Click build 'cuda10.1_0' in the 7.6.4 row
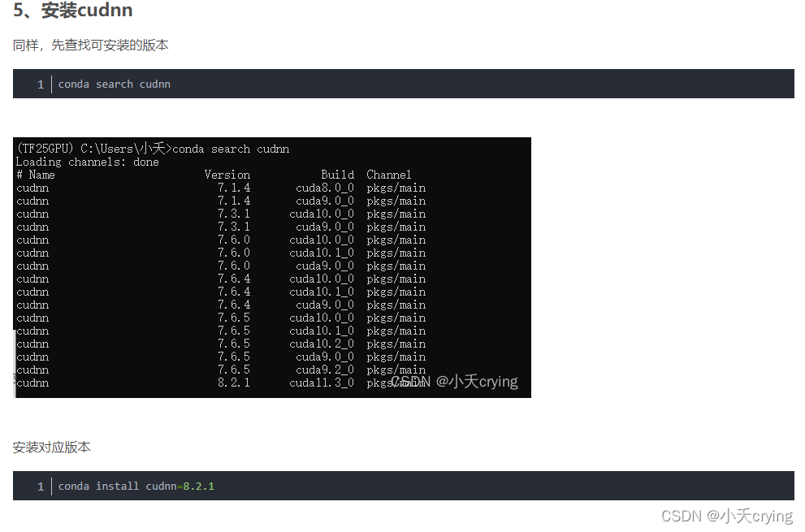This screenshot has width=805, height=532. [x=322, y=292]
